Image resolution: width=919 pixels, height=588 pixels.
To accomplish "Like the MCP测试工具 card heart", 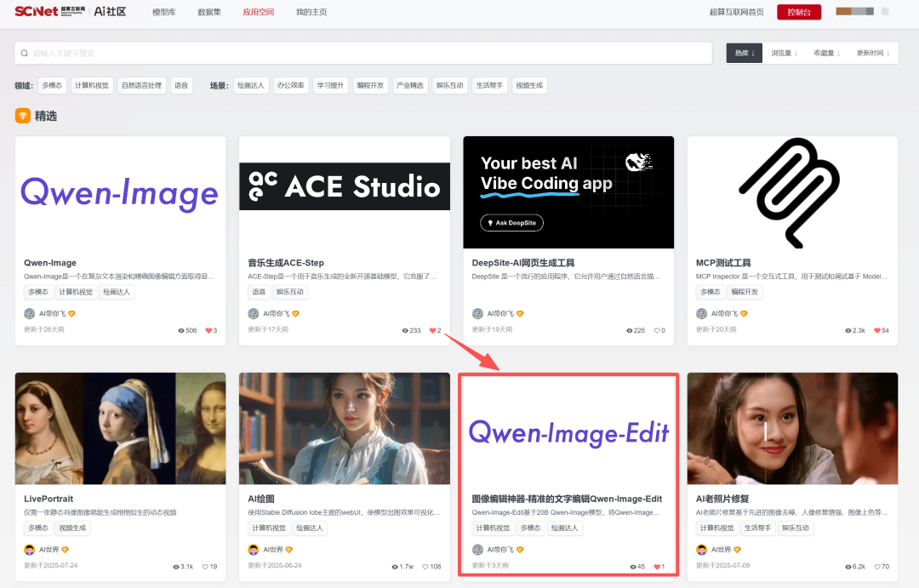I will (876, 331).
